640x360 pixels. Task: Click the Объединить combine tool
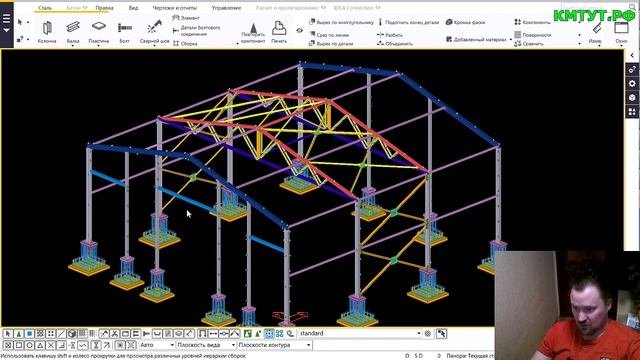coord(395,43)
